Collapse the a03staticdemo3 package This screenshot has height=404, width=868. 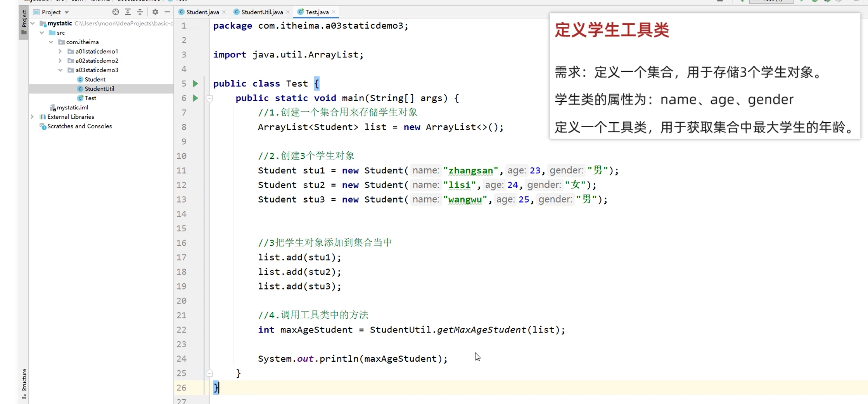click(x=61, y=70)
